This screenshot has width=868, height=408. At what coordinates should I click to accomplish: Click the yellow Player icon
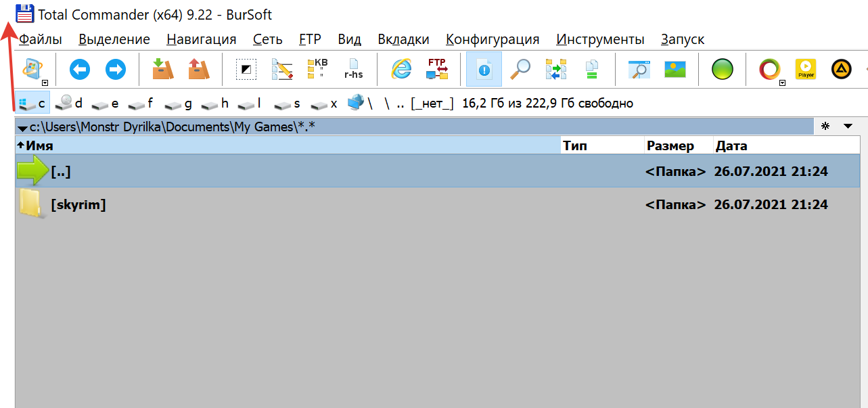[x=805, y=69]
